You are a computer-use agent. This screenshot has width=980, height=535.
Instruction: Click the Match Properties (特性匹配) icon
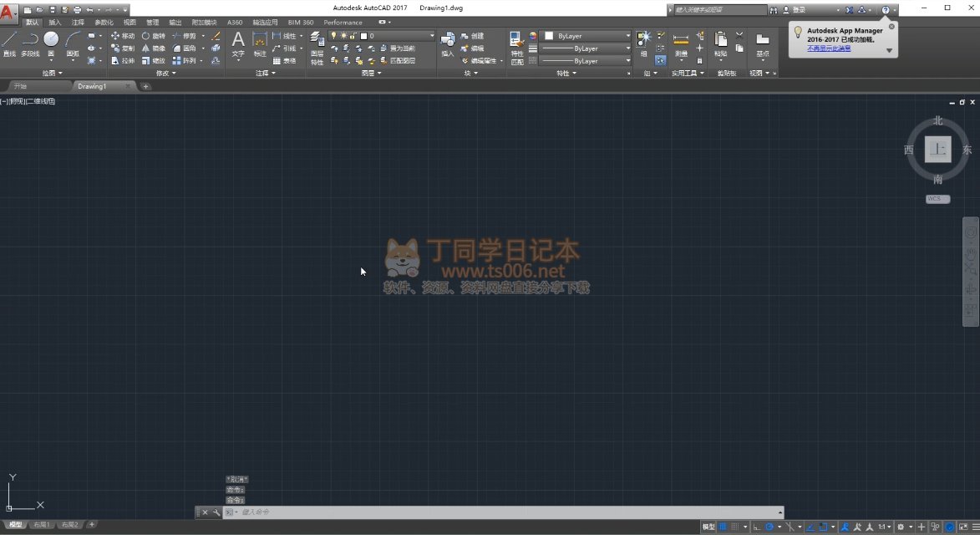tap(517, 47)
